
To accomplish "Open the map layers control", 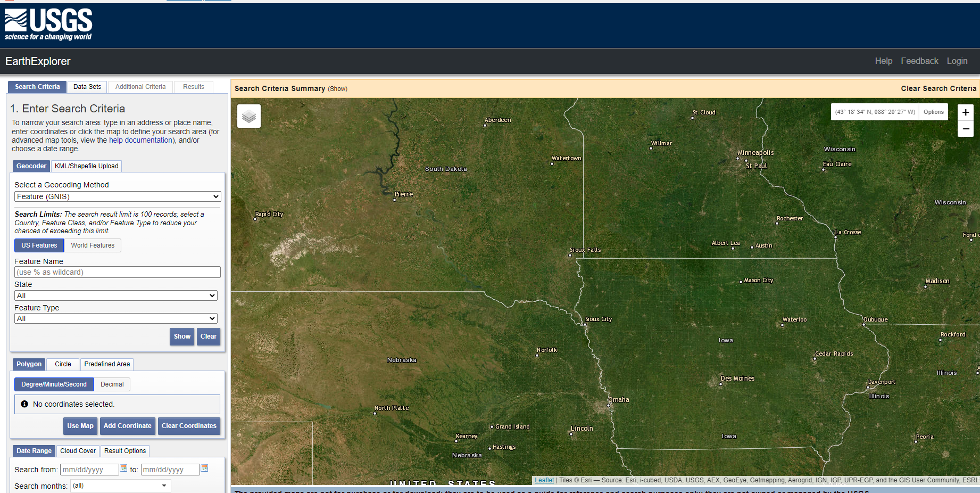I will (249, 116).
